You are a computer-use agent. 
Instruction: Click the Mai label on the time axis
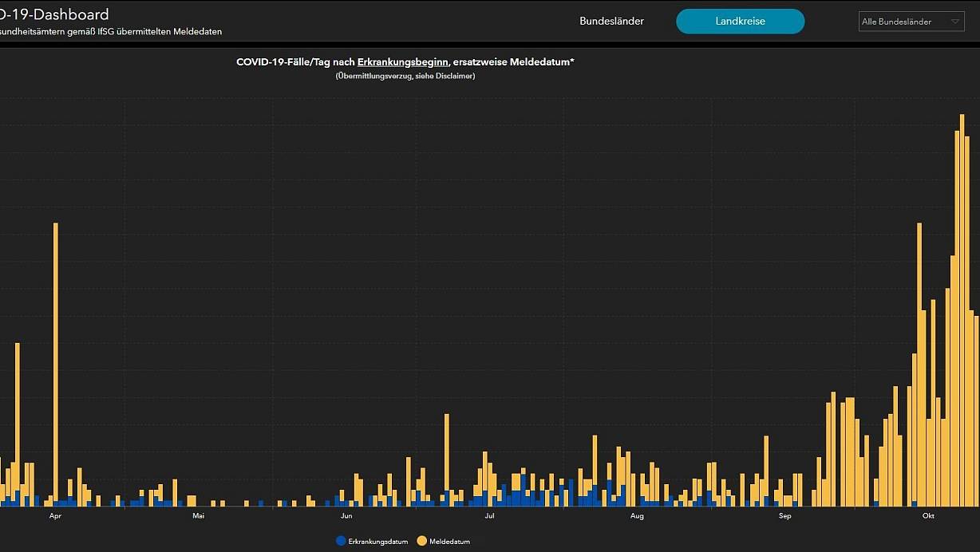199,516
